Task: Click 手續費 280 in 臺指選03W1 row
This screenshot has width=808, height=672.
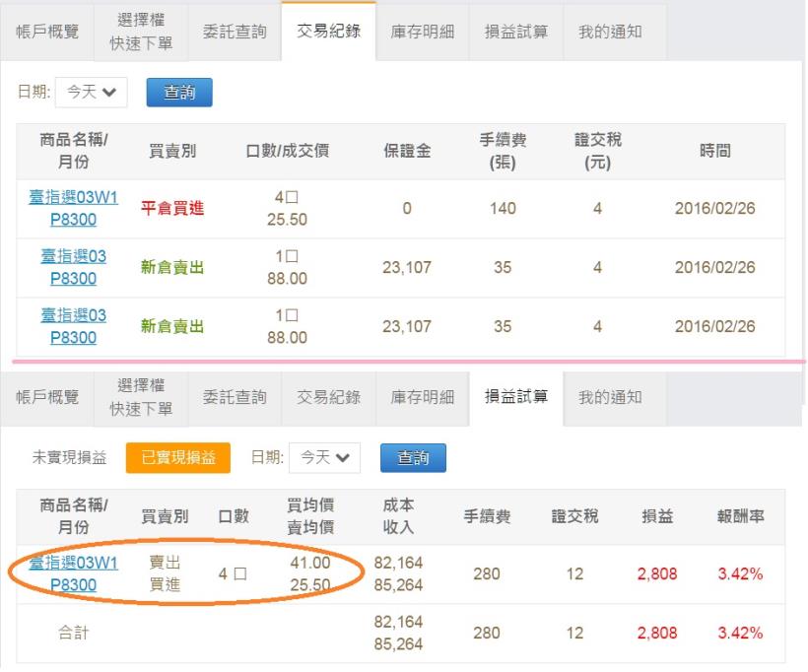Action: [487, 574]
